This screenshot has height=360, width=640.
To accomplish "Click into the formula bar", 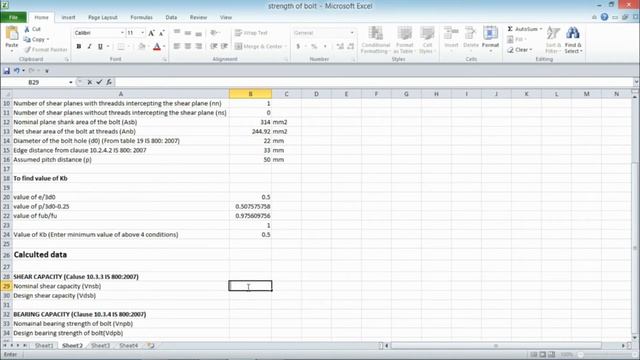I will point(373,82).
